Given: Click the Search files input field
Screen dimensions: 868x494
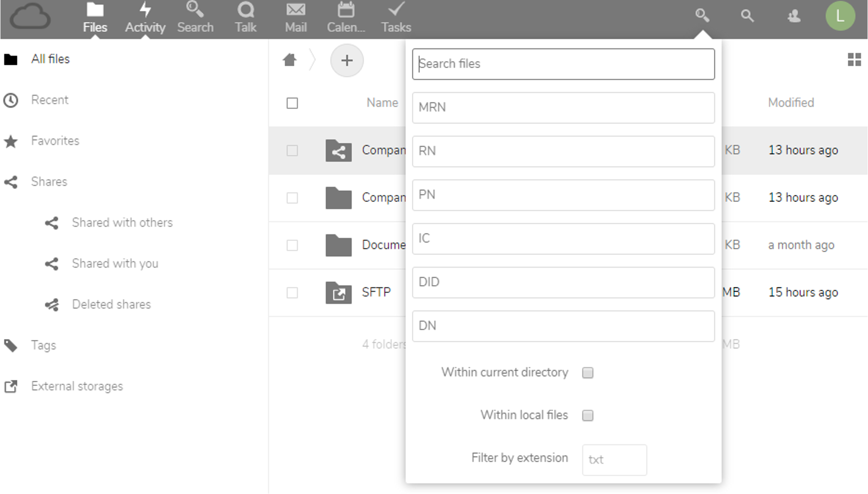Looking at the screenshot, I should [x=563, y=64].
